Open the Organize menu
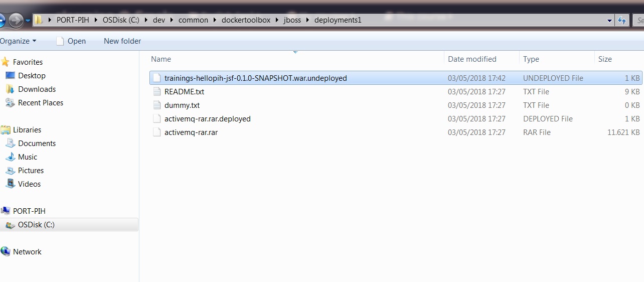Screen dimensions: 644x282 [18, 41]
